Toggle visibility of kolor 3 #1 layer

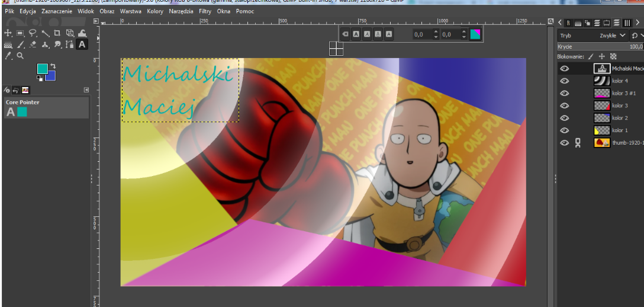tap(565, 93)
